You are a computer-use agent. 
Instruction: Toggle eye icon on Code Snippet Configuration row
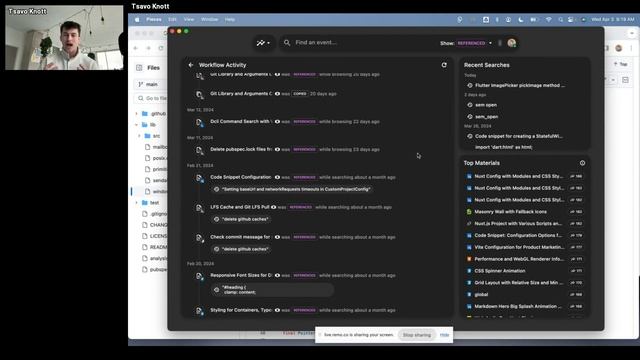278,178
